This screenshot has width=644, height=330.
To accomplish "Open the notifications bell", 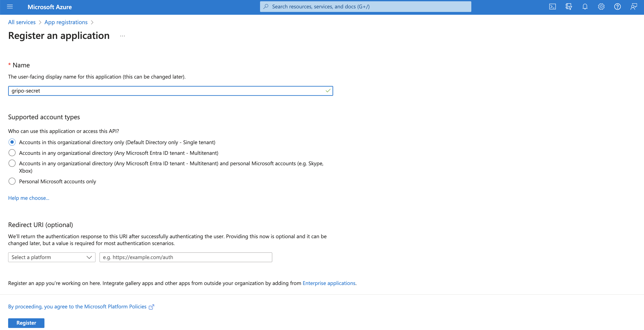I will (585, 7).
